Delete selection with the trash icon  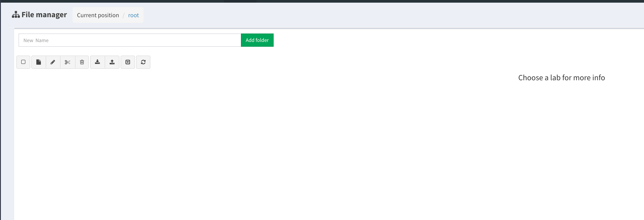82,62
